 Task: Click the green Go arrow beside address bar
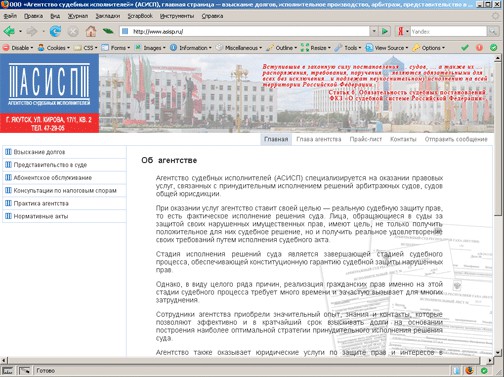385,32
